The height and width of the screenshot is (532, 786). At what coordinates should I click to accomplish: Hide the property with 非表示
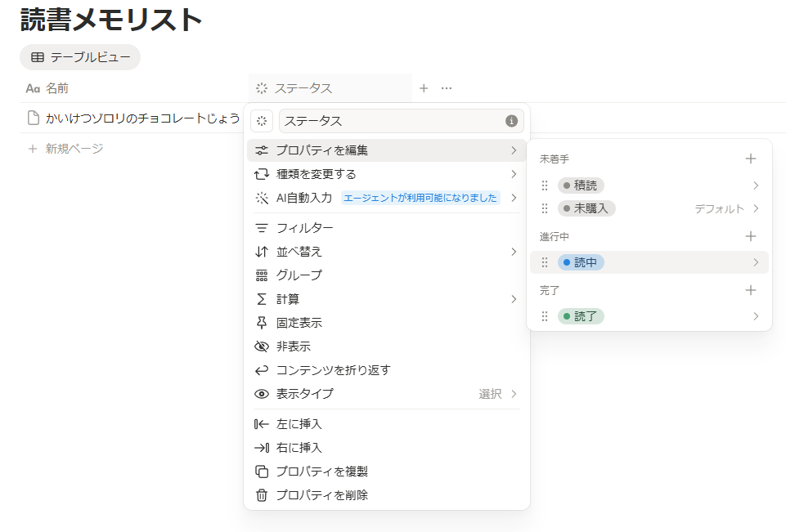(294, 346)
